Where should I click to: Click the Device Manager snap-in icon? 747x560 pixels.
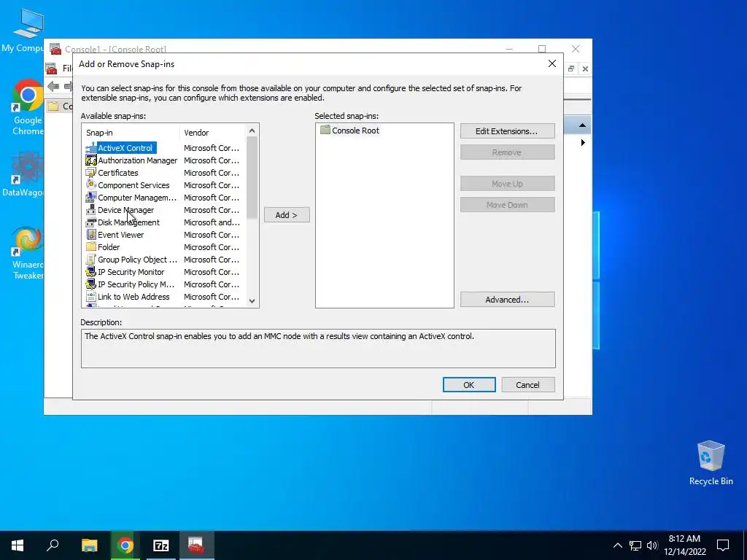90,210
